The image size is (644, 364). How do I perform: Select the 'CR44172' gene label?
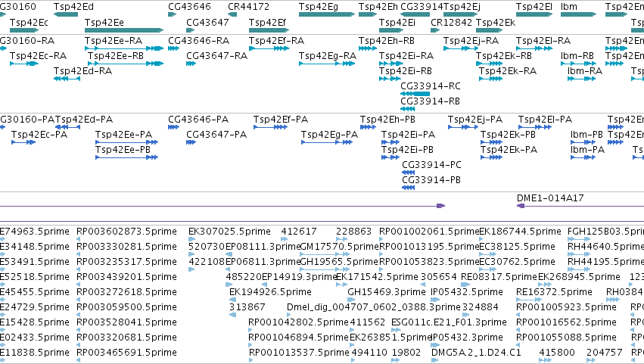click(249, 7)
